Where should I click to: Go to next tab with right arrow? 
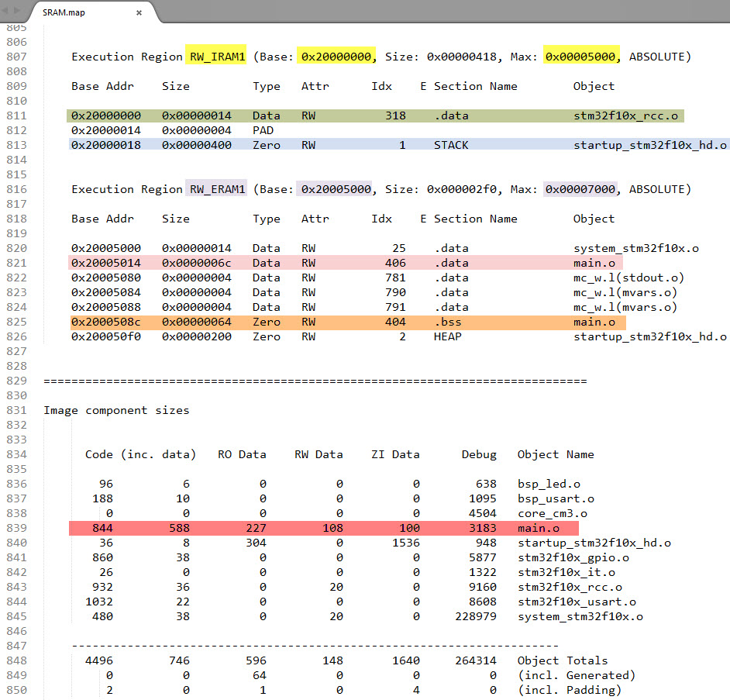click(17, 10)
